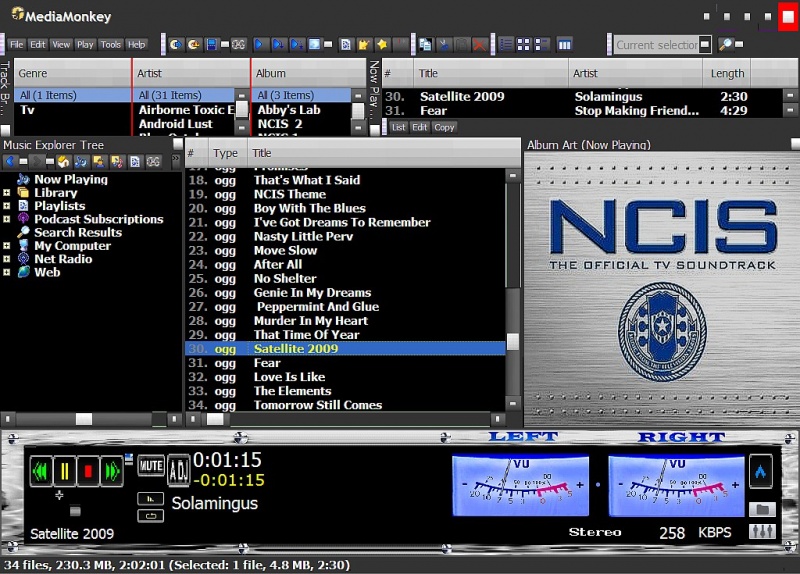
Task: Expand the Library tree node
Action: click(7, 193)
